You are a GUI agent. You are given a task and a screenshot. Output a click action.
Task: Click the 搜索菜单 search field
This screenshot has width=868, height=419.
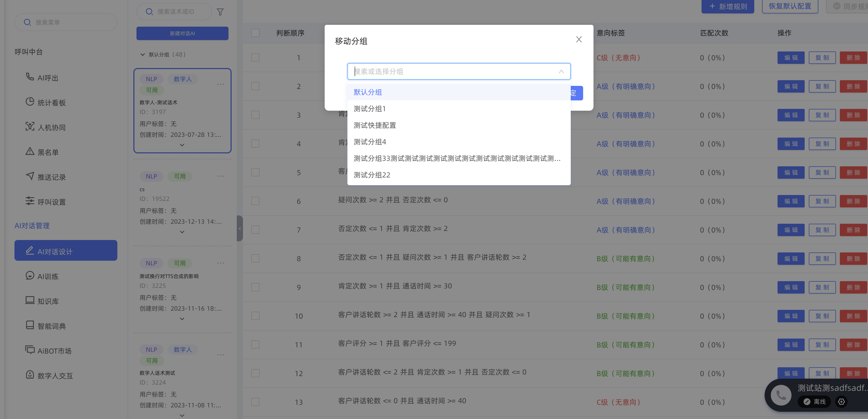click(66, 22)
